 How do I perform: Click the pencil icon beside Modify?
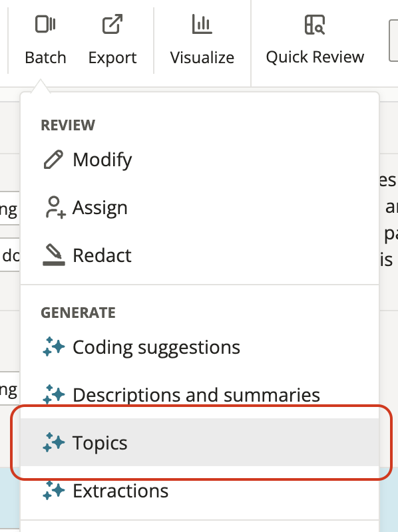point(53,160)
